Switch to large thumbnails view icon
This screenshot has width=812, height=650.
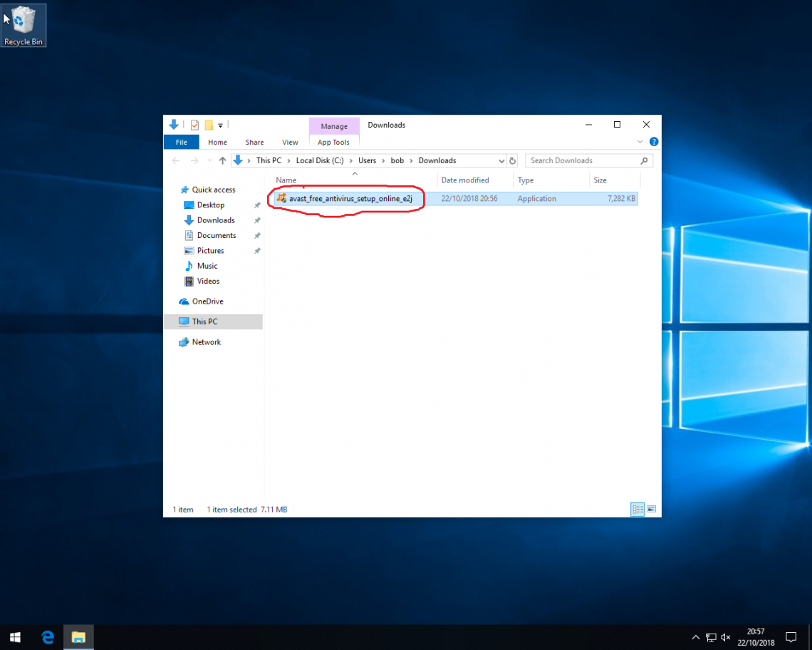[652, 509]
